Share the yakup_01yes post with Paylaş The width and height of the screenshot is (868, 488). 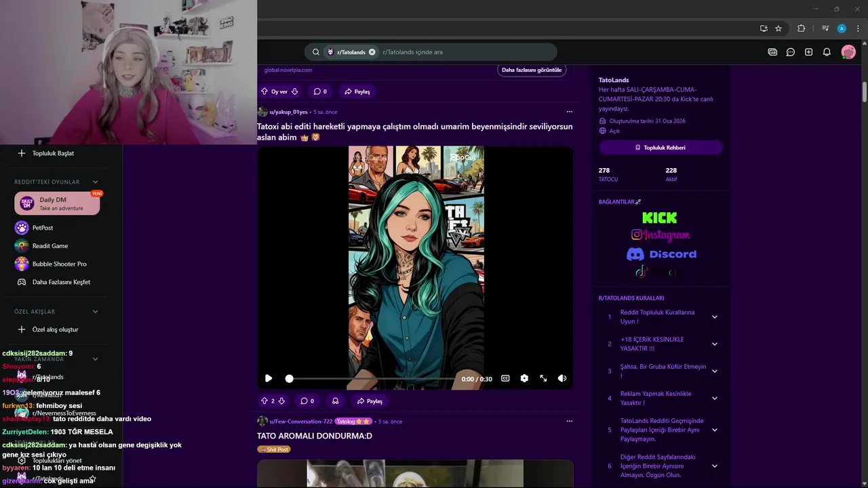[x=370, y=401]
